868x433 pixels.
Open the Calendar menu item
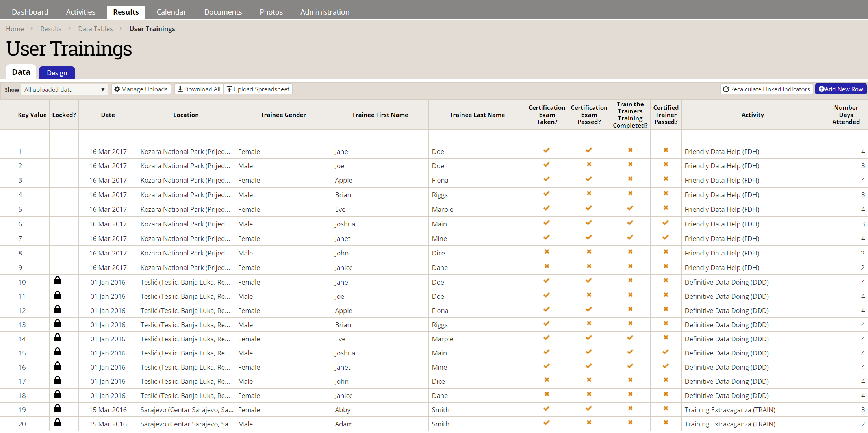171,12
